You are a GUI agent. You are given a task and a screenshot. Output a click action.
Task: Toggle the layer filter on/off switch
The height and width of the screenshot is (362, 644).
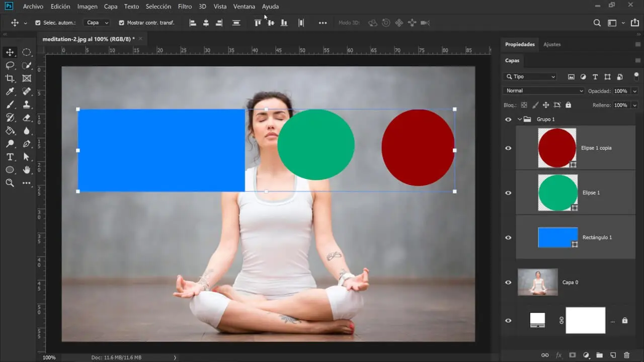click(x=636, y=76)
